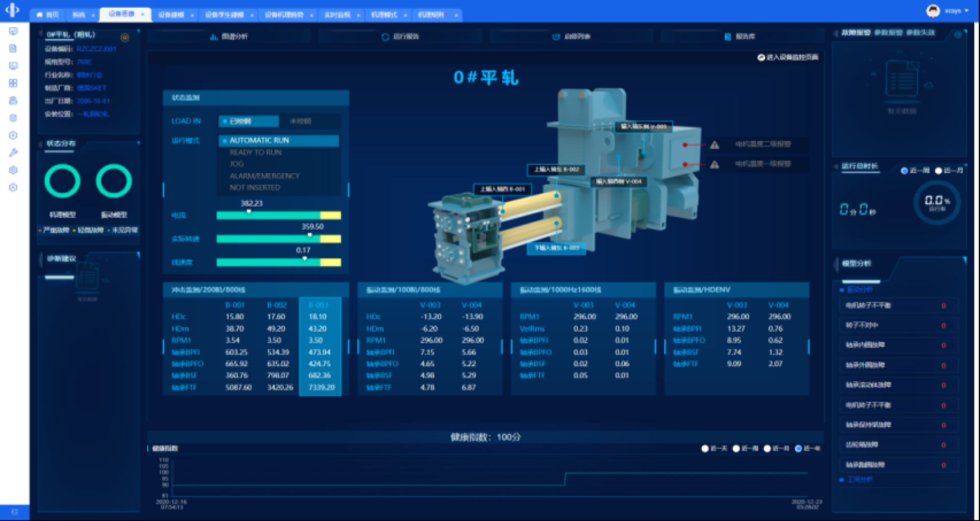Open the 报告库 button
The image size is (980, 521).
[x=740, y=37]
